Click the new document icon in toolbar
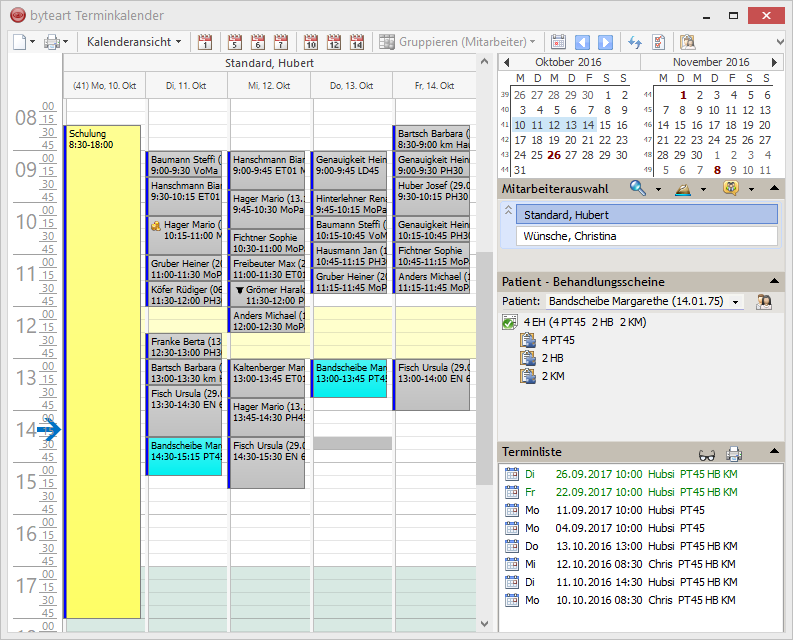Screen dimensions: 793x640 (x=20, y=42)
